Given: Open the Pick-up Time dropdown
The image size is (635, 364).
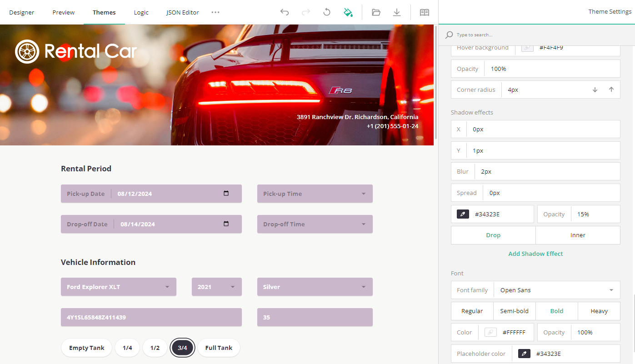Looking at the screenshot, I should coord(315,194).
